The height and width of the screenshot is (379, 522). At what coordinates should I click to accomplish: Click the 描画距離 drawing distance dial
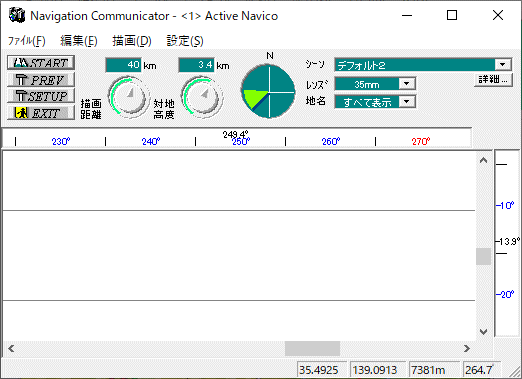pos(129,97)
